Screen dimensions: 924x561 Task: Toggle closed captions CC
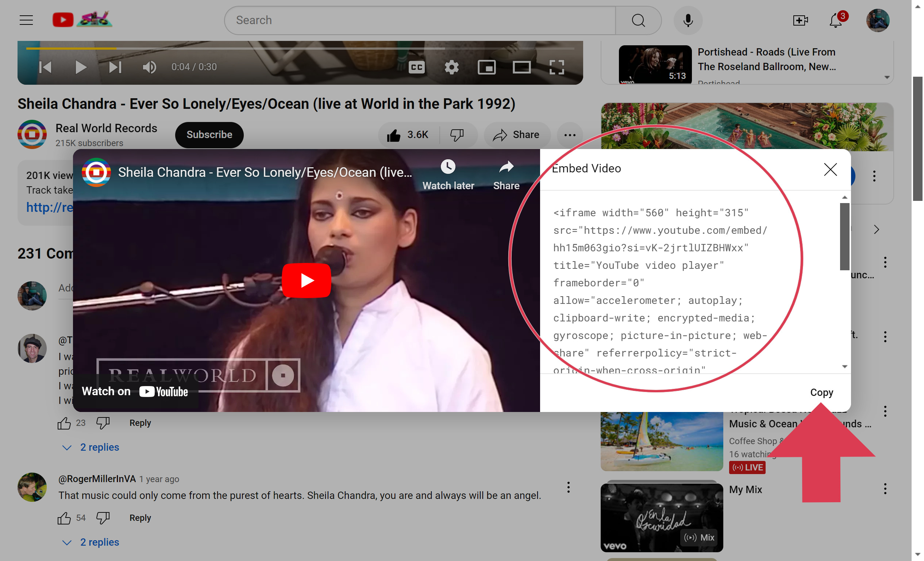tap(416, 67)
